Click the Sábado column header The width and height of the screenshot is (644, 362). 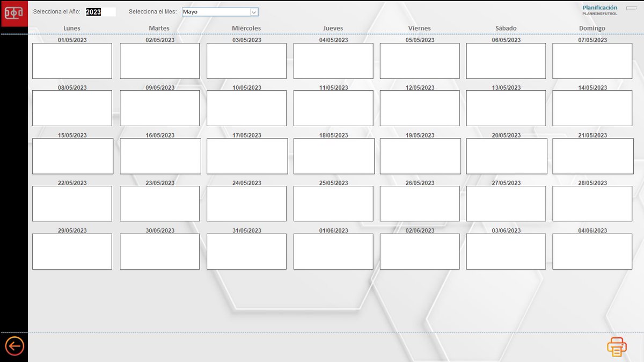(506, 28)
